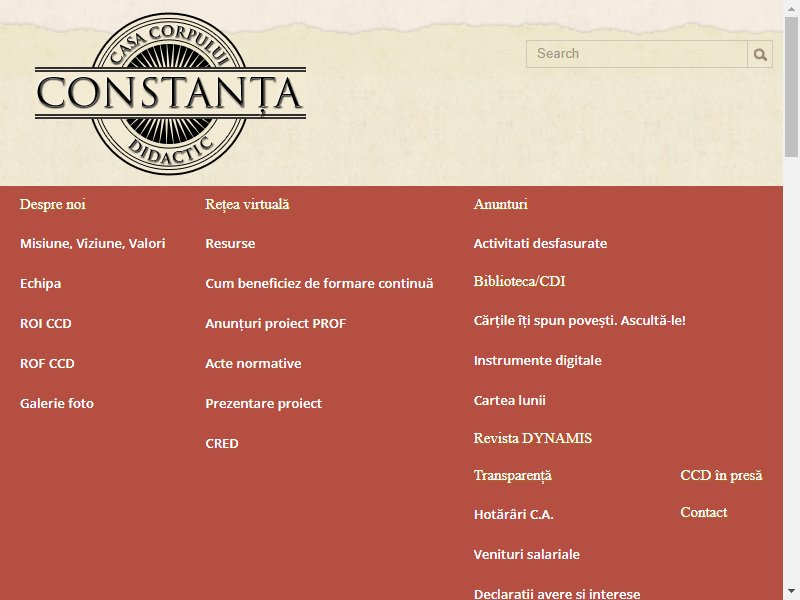Go to the Contact page

(x=704, y=512)
